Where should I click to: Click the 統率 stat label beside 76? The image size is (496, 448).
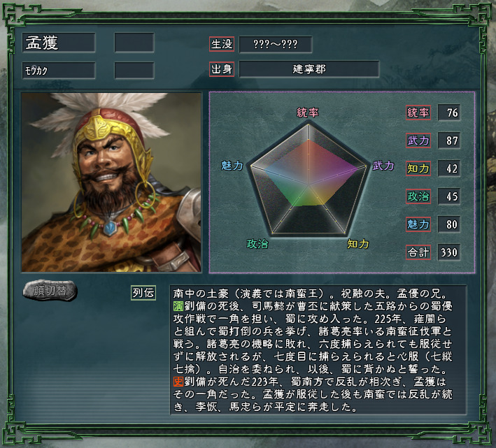click(418, 113)
